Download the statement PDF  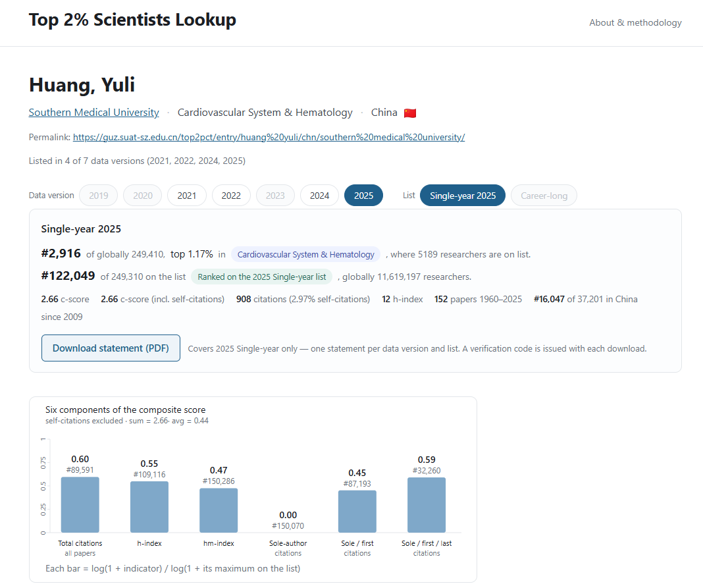point(111,348)
